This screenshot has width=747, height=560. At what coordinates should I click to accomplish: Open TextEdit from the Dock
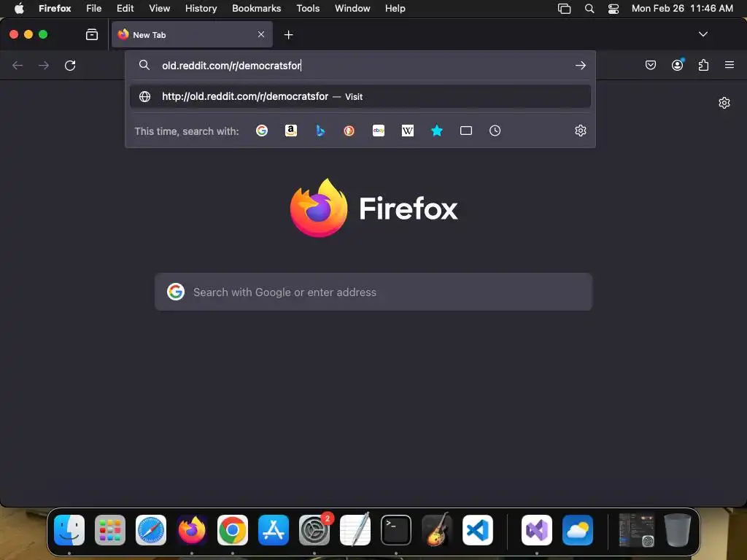[355, 530]
